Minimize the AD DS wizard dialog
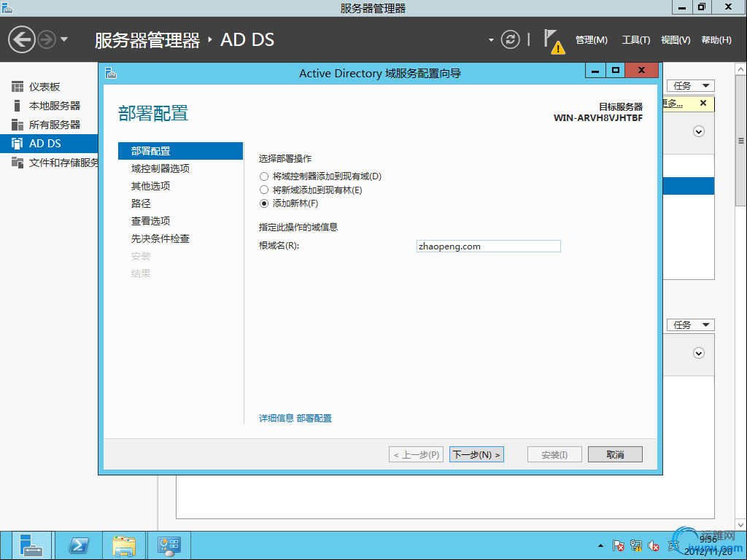The height and width of the screenshot is (560, 747). click(595, 71)
